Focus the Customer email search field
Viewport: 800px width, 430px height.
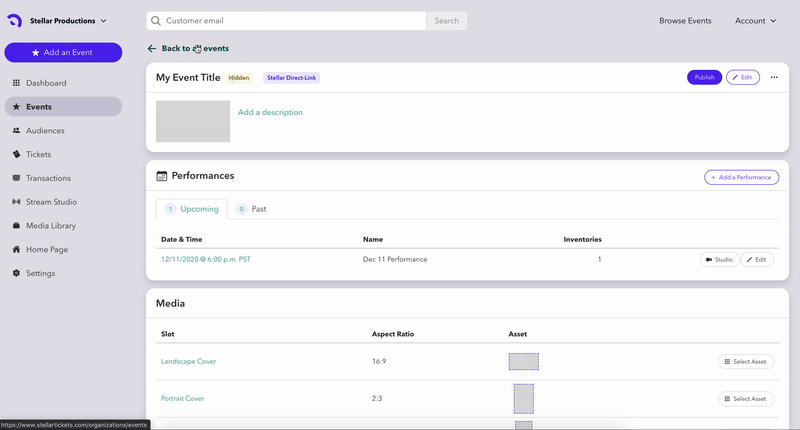286,21
